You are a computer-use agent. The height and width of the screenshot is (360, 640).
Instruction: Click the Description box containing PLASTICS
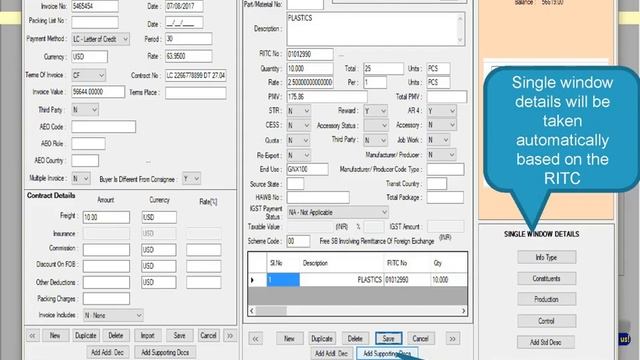(x=376, y=29)
